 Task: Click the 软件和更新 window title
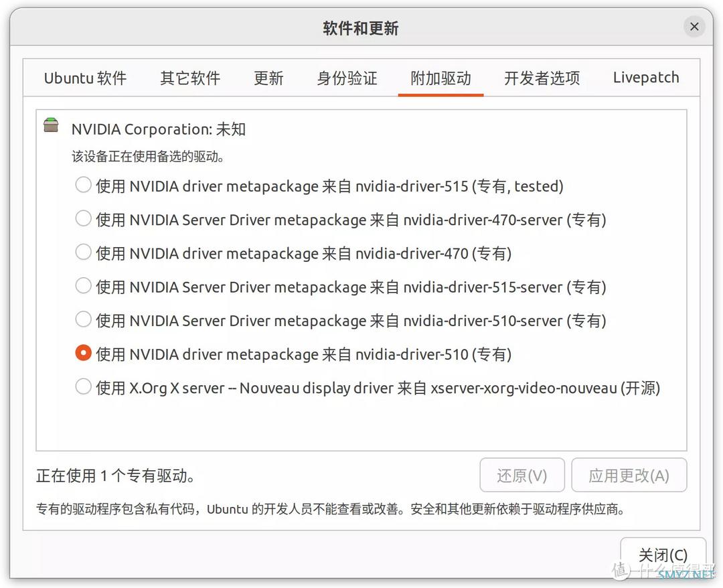click(361, 28)
